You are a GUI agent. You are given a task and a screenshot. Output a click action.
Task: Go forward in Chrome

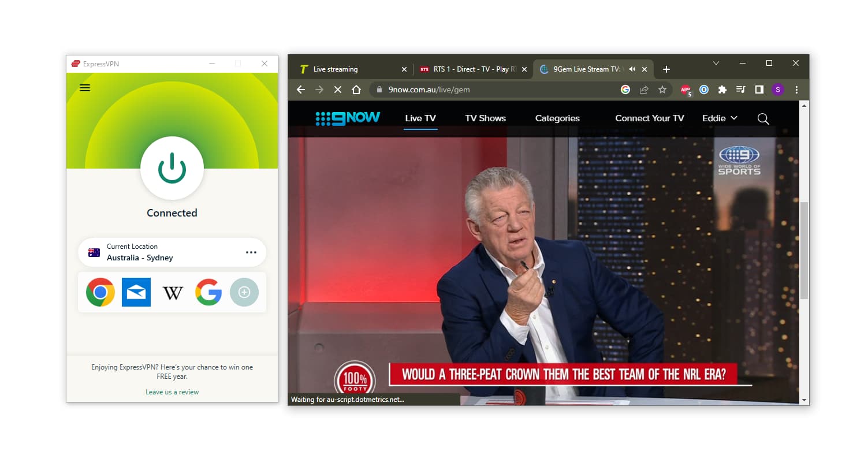[x=319, y=89]
